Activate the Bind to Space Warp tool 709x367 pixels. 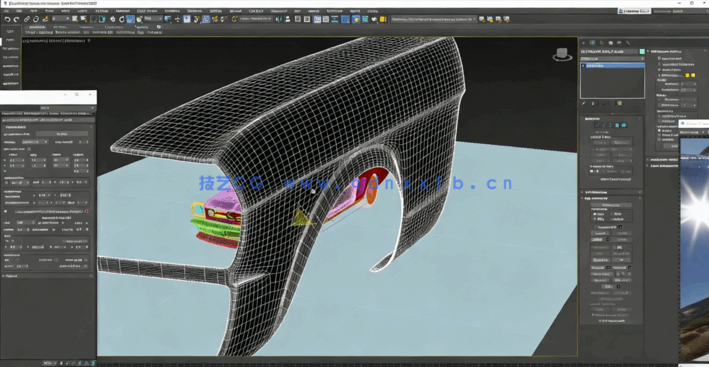point(46,19)
